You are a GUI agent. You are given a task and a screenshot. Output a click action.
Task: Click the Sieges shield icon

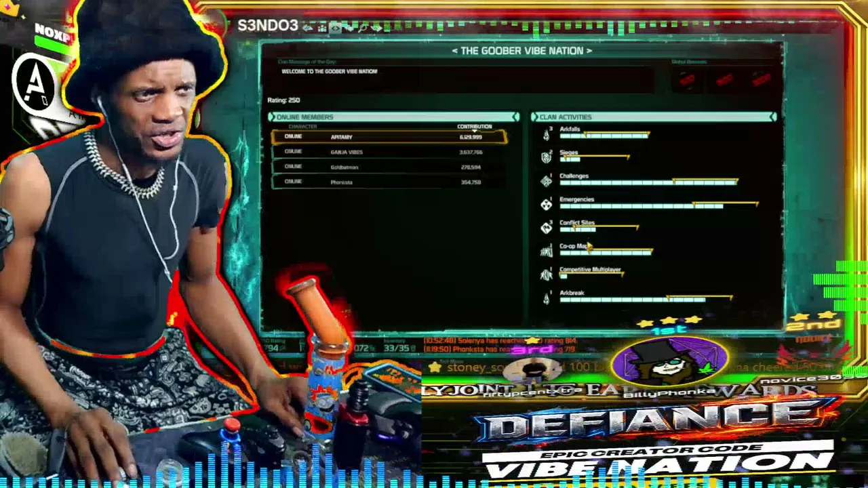tap(547, 157)
